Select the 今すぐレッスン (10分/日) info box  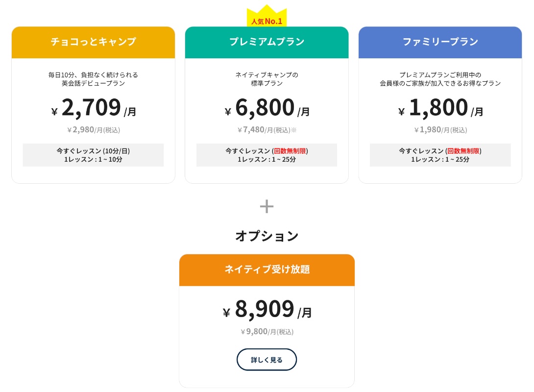(x=93, y=155)
